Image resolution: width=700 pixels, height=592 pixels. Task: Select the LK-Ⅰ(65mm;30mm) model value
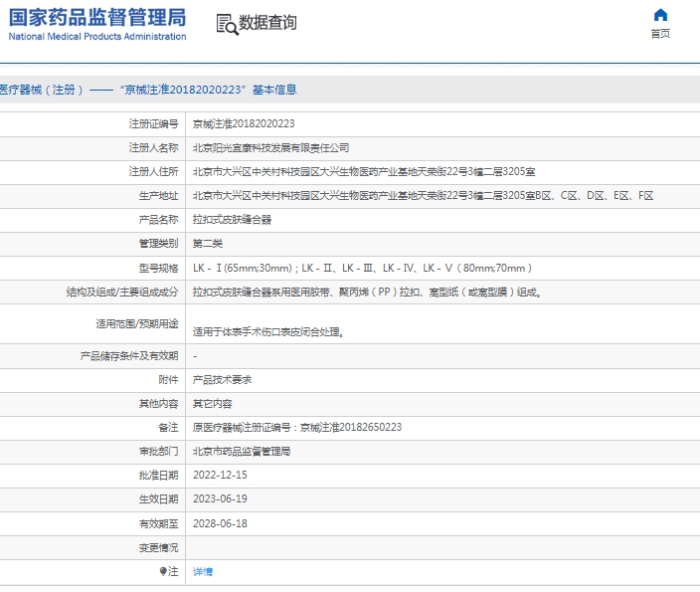[x=363, y=268]
